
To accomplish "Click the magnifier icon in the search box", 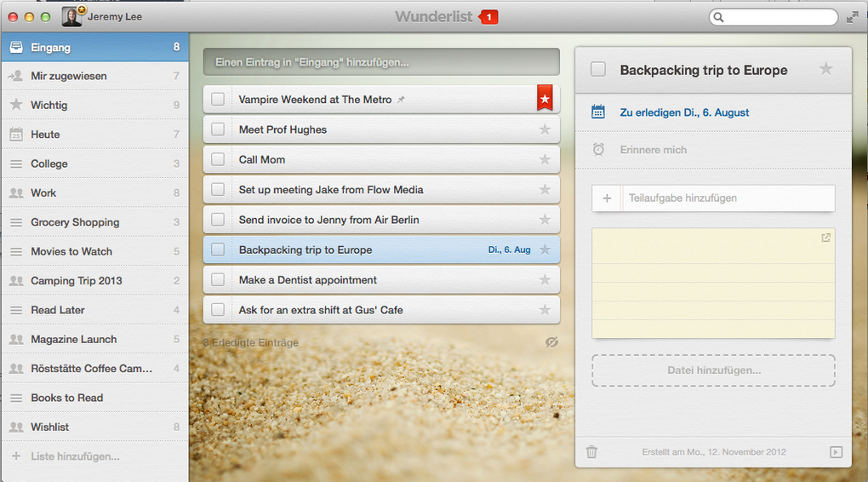I will (x=718, y=17).
